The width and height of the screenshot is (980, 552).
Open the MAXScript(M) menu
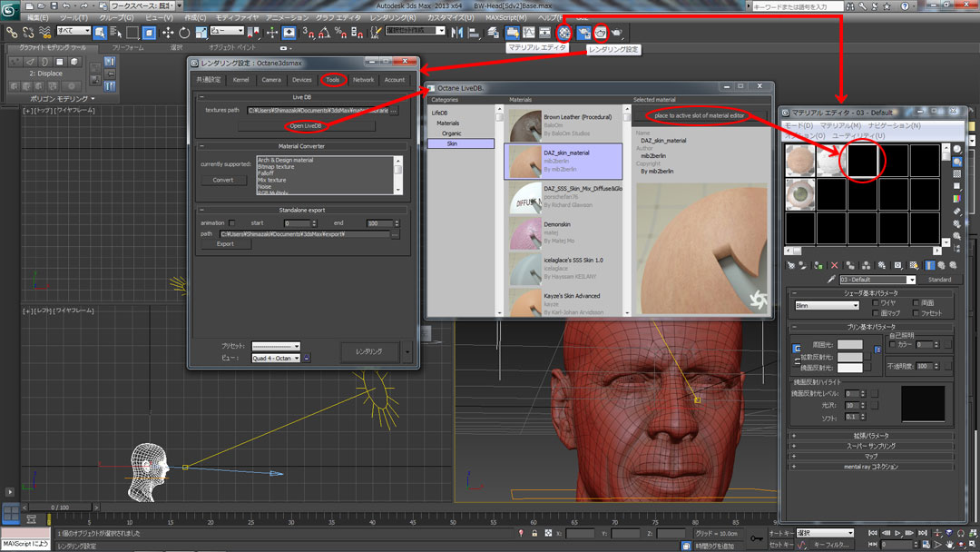coord(505,17)
